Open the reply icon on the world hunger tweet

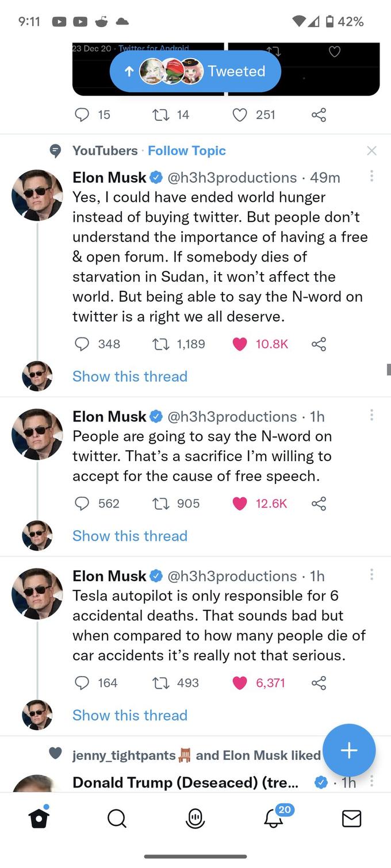click(x=82, y=344)
